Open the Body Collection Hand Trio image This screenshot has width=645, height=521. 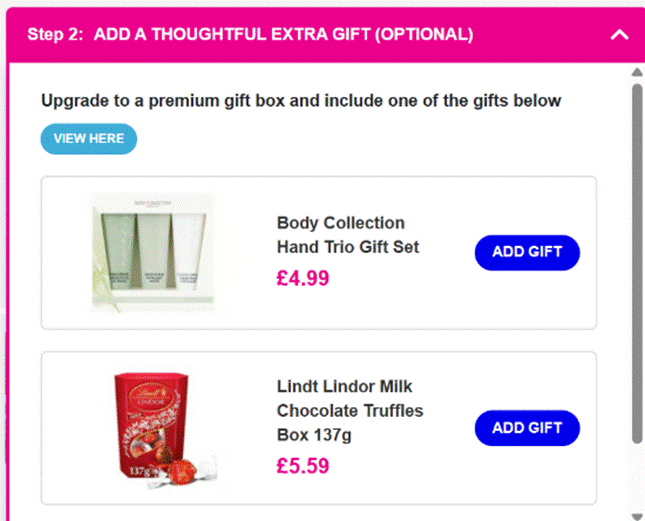click(x=153, y=251)
